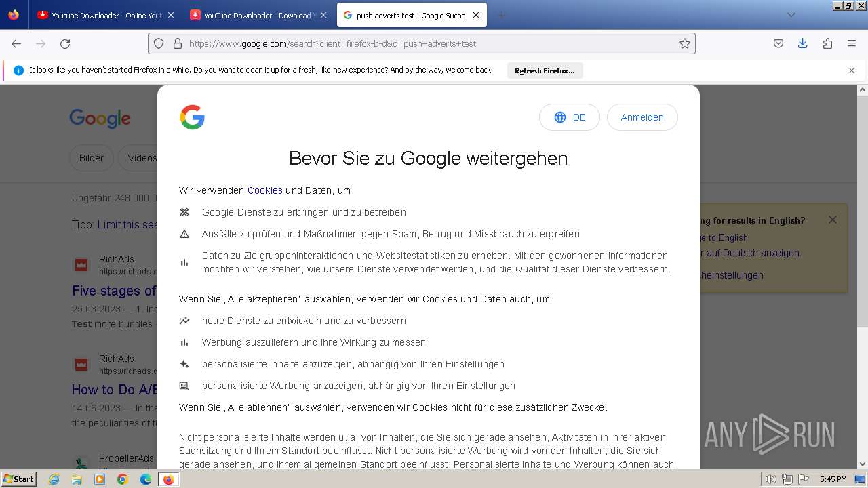Open the network tray icon
The width and height of the screenshot is (868, 488).
click(787, 479)
